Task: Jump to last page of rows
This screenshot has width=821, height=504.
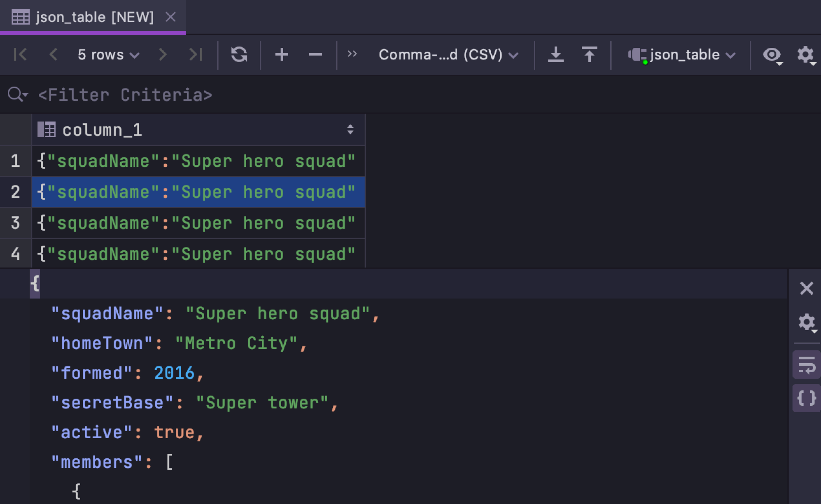Action: click(x=196, y=55)
